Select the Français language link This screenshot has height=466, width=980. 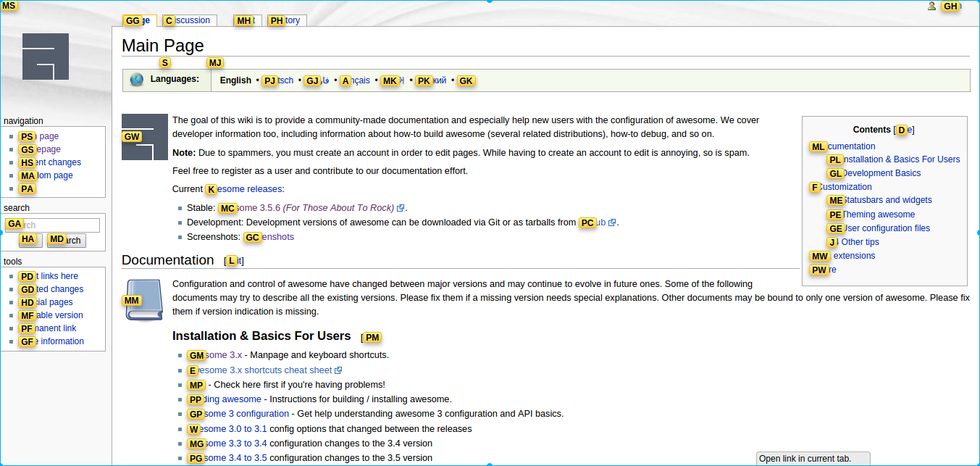[357, 80]
